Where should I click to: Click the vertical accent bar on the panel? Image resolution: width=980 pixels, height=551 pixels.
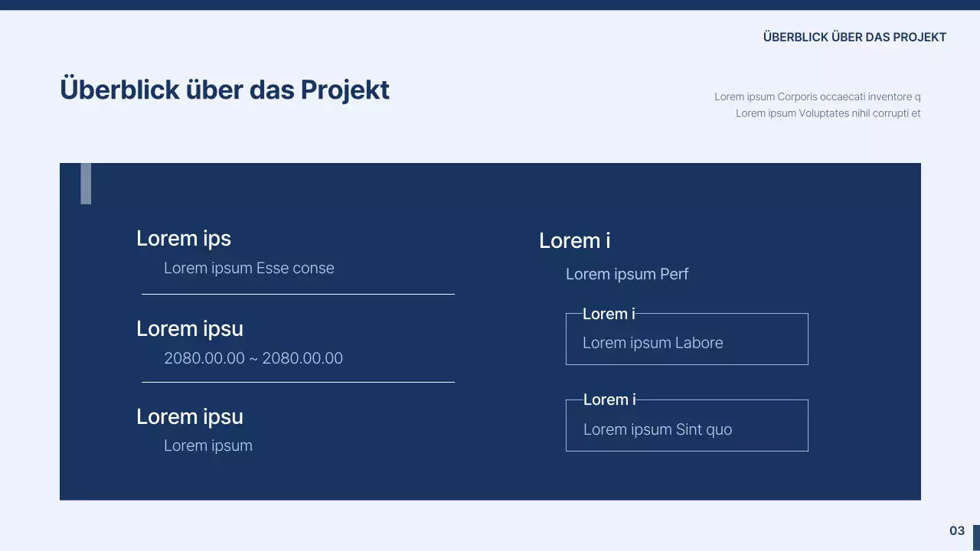(86, 183)
